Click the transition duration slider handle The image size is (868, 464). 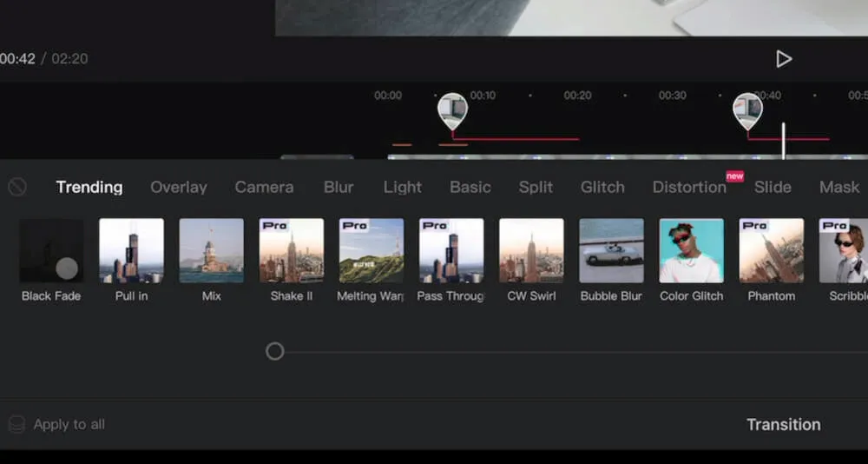[x=274, y=351]
